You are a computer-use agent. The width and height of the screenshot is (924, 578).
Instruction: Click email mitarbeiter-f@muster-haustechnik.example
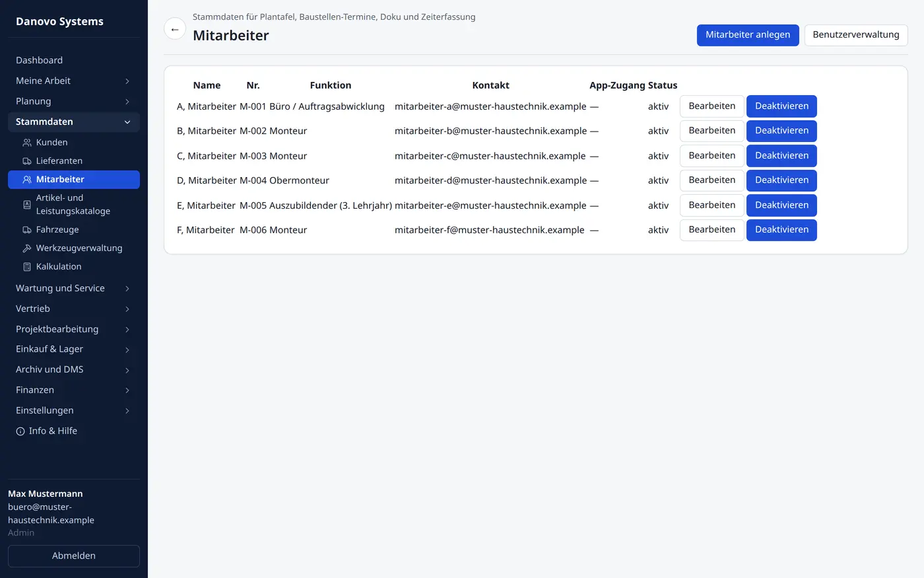[490, 230]
